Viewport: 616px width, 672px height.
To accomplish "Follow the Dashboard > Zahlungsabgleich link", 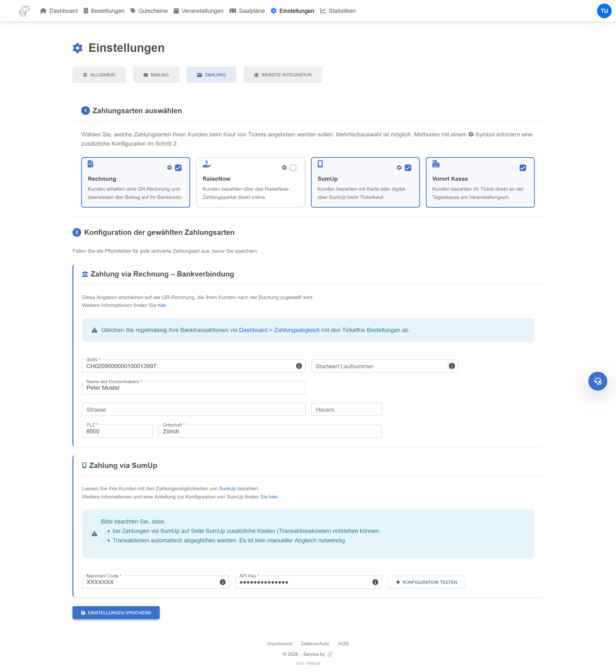I will (279, 330).
